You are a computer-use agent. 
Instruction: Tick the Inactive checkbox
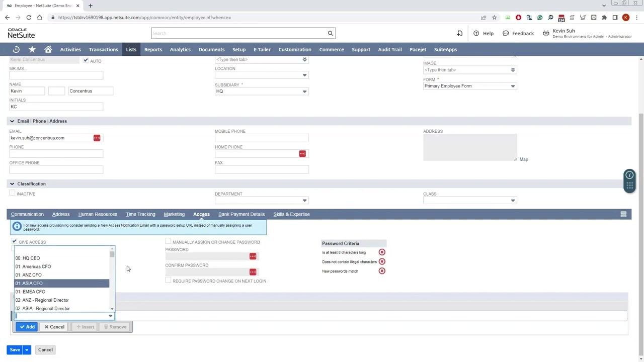pyautogui.click(x=12, y=193)
